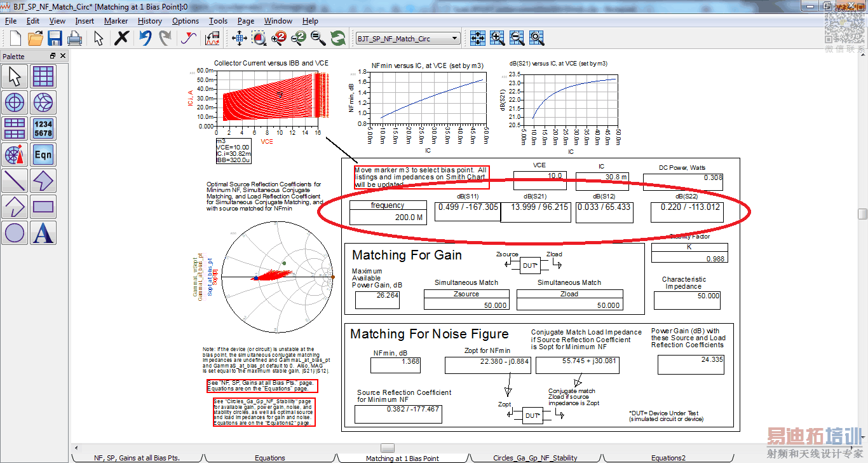Undo the last action
The width and height of the screenshot is (868, 463).
(x=146, y=38)
